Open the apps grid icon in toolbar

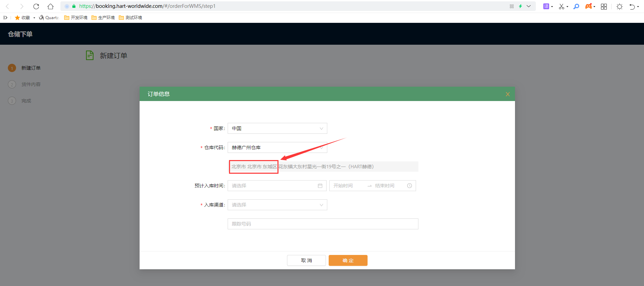coord(604,6)
